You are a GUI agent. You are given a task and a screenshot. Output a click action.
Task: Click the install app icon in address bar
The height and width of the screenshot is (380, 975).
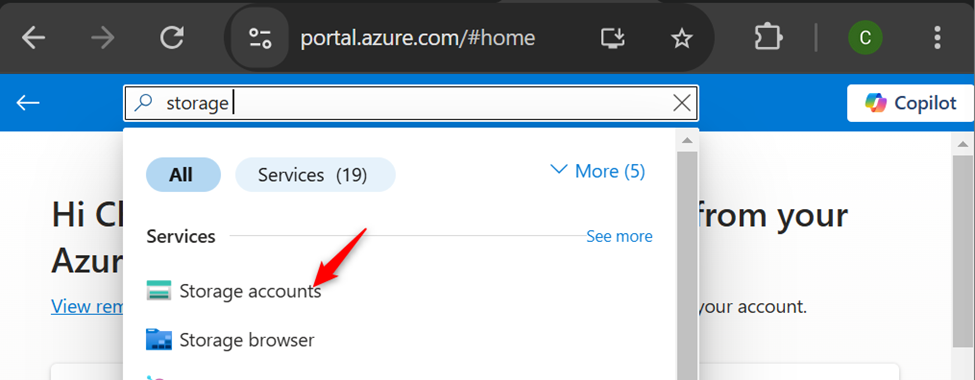(x=612, y=39)
